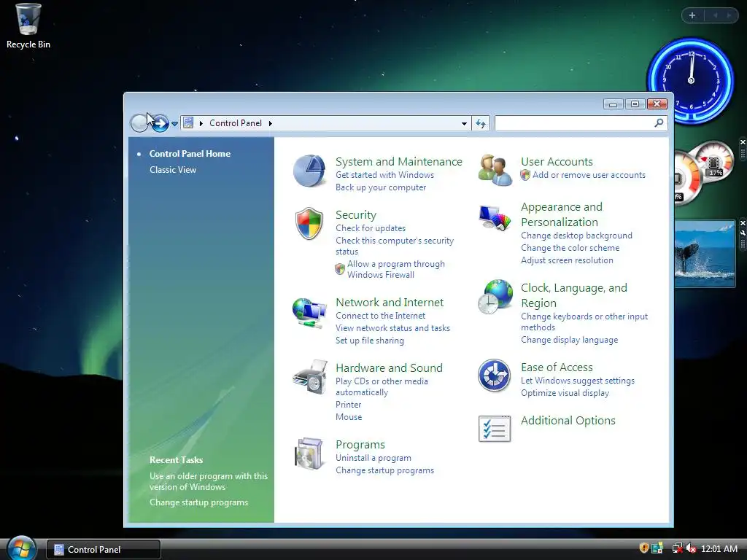Image resolution: width=747 pixels, height=560 pixels.
Task: Click the Control Panel icon in address bar
Action: coord(188,122)
